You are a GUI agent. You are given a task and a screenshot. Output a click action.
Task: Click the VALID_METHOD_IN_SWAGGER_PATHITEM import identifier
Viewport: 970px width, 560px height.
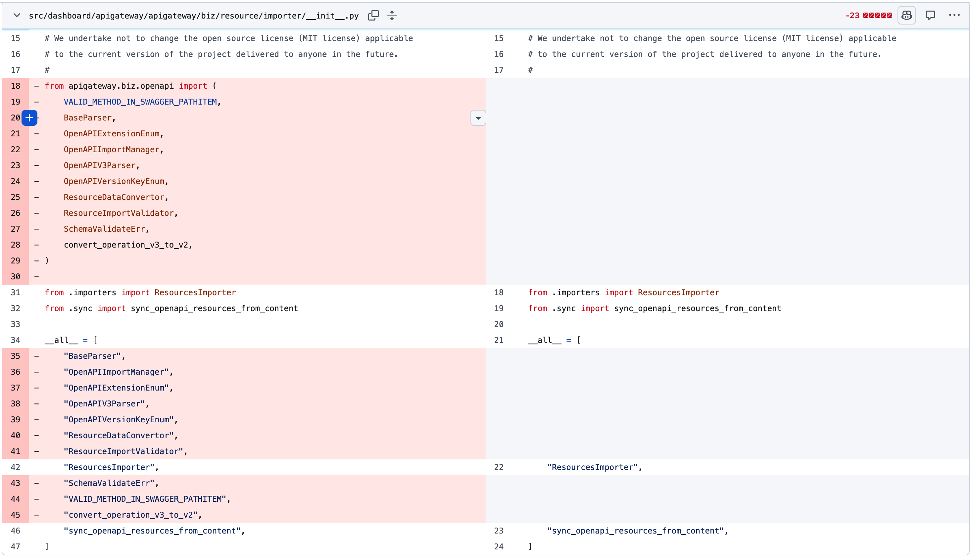[x=140, y=102]
